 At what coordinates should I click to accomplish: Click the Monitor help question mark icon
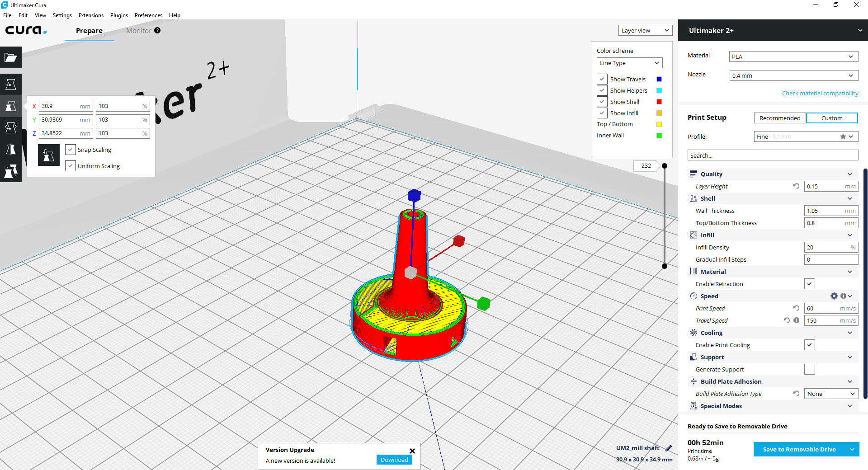click(x=157, y=30)
